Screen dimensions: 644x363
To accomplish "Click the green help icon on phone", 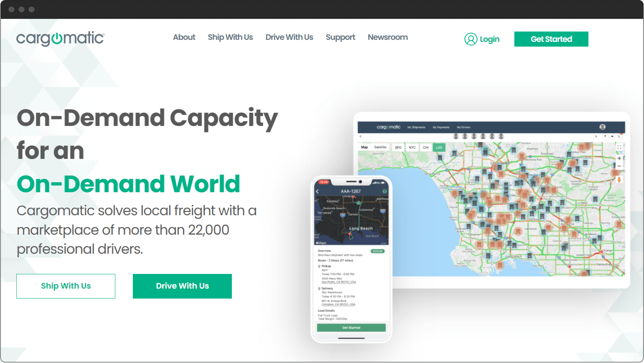I will (384, 191).
